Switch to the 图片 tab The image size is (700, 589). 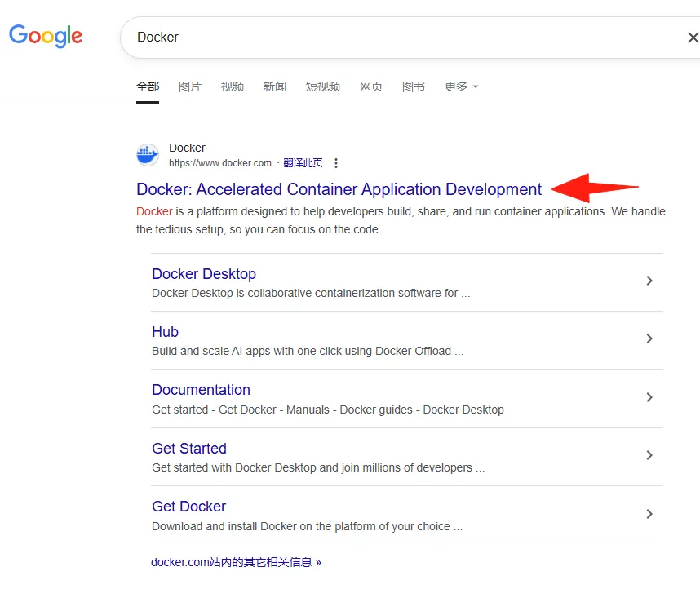click(x=190, y=86)
